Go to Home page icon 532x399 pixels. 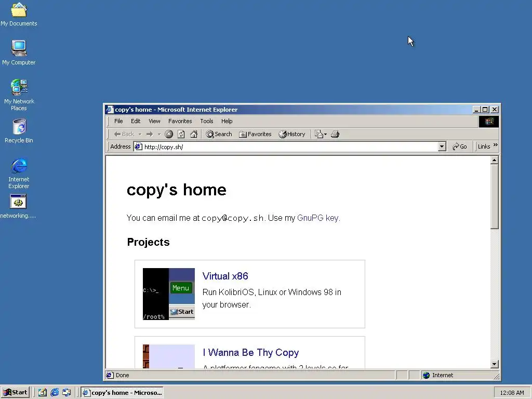(x=194, y=134)
